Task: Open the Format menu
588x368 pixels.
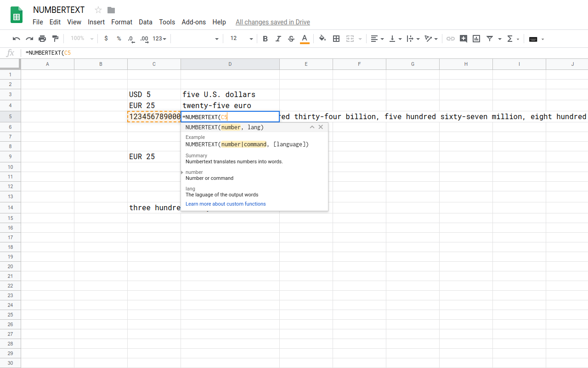Action: pos(122,22)
